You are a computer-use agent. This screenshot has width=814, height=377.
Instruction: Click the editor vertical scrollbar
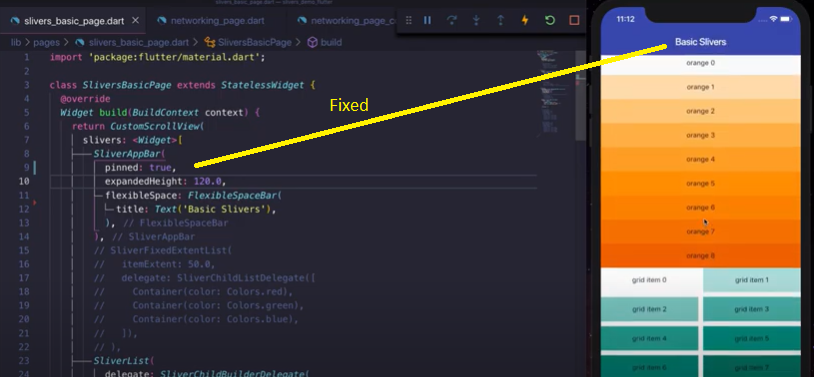[x=580, y=96]
